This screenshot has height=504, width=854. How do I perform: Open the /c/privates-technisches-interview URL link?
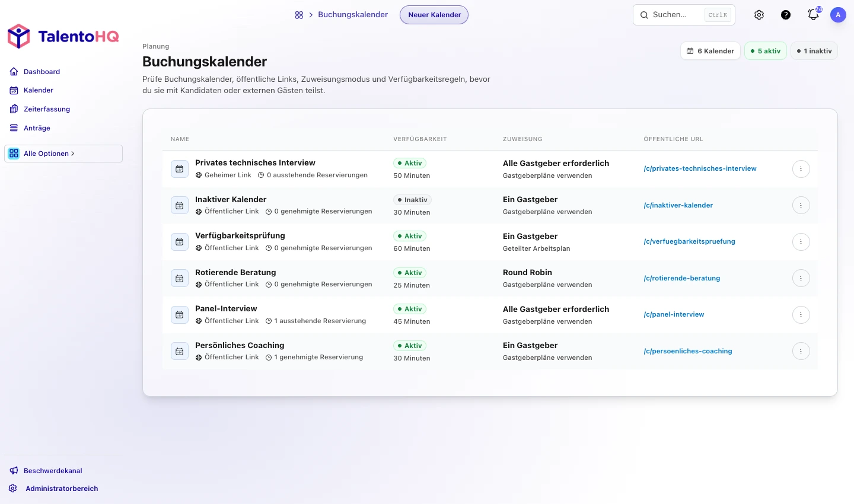click(x=700, y=169)
